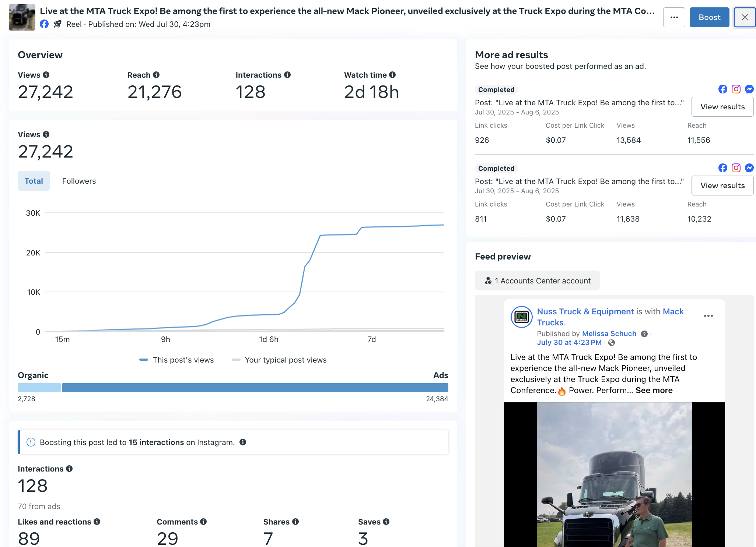The height and width of the screenshot is (547, 756).
Task: Show info icon after Instagram interactions notice
Action: click(x=243, y=442)
